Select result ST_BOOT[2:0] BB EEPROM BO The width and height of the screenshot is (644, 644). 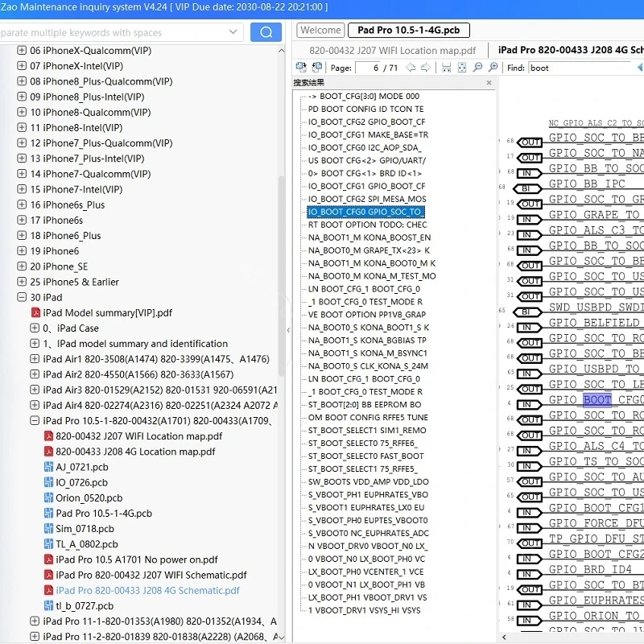click(365, 405)
